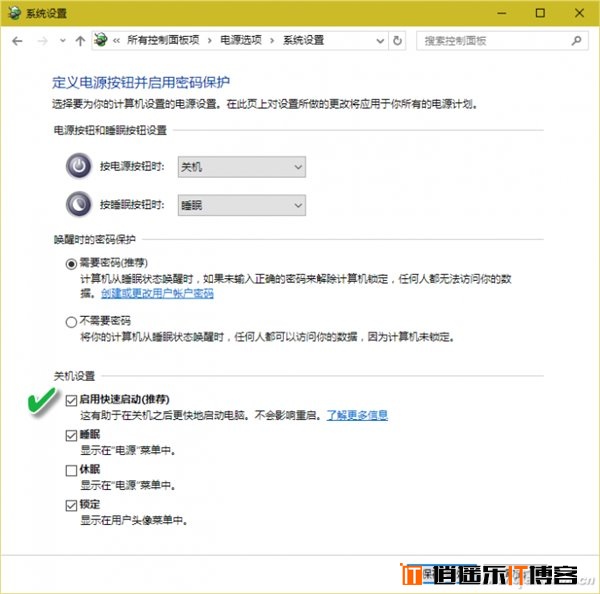Image resolution: width=600 pixels, height=594 pixels.
Task: Select 不需要密码 radio button
Action: tap(71, 322)
